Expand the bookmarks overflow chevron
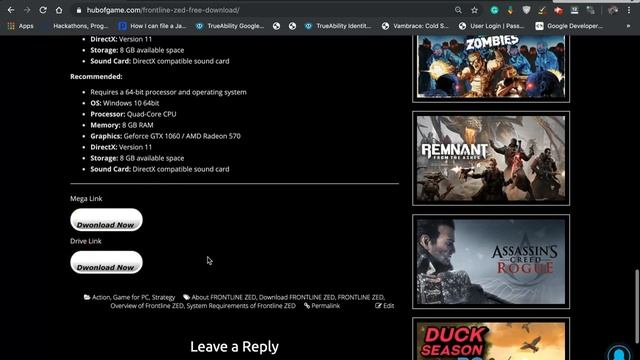 [628, 26]
